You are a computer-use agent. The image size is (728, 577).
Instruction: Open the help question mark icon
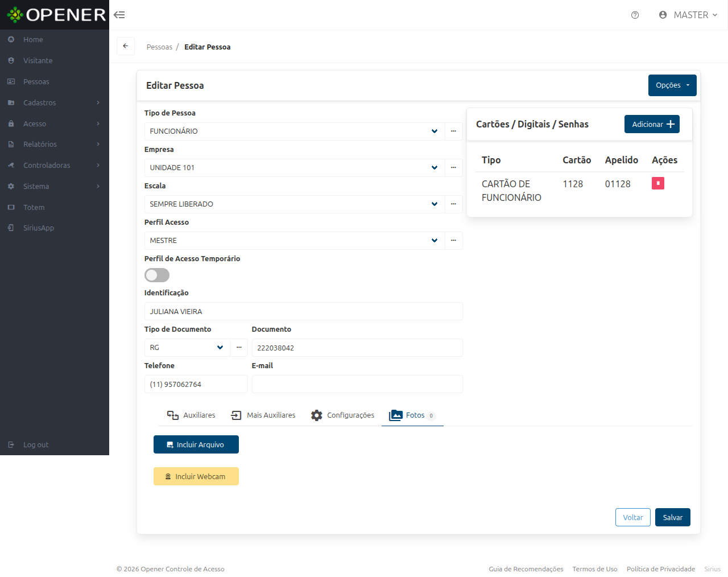pos(635,15)
